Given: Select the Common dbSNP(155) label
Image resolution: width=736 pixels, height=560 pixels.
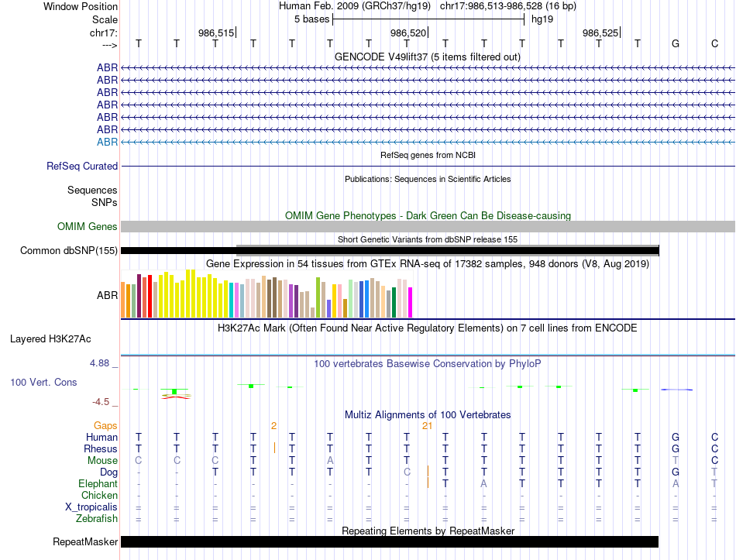Looking at the screenshot, I should tap(69, 251).
